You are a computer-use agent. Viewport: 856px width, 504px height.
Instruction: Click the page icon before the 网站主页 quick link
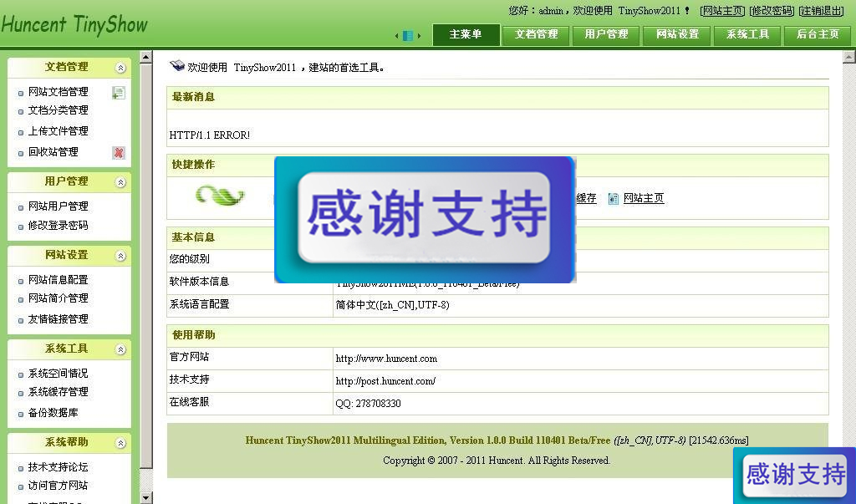coord(613,199)
